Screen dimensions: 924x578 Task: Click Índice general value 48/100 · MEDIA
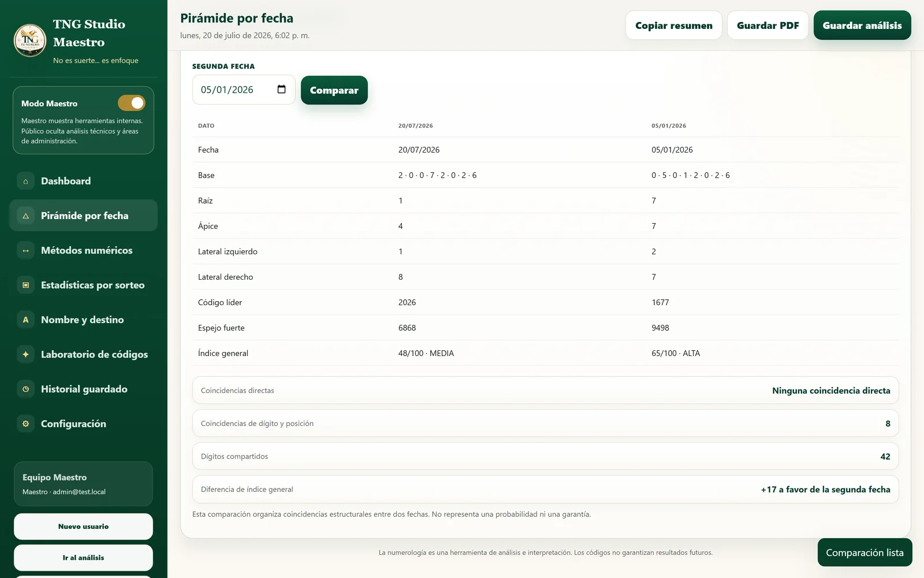click(426, 353)
